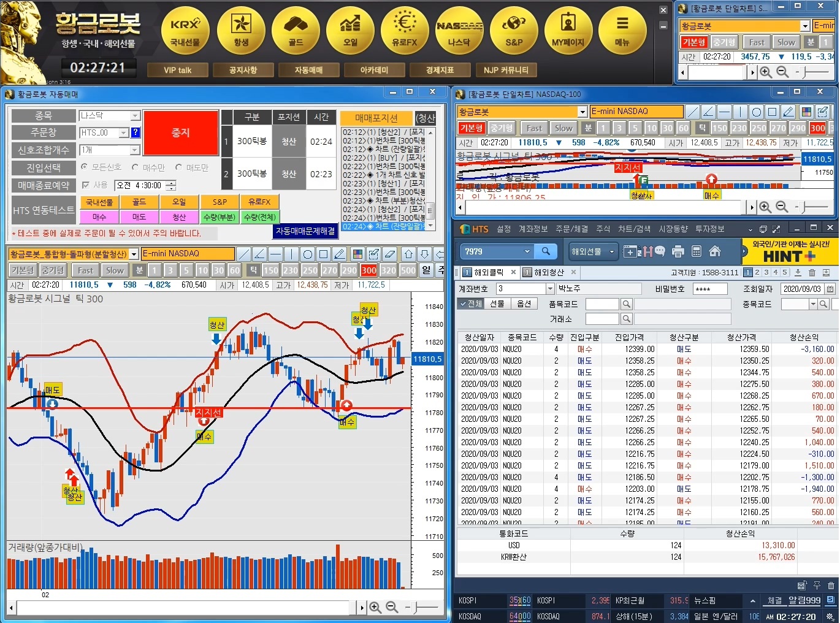Open the 해외선물 dropdown in HTS toolbar
The image size is (840, 623).
(593, 251)
